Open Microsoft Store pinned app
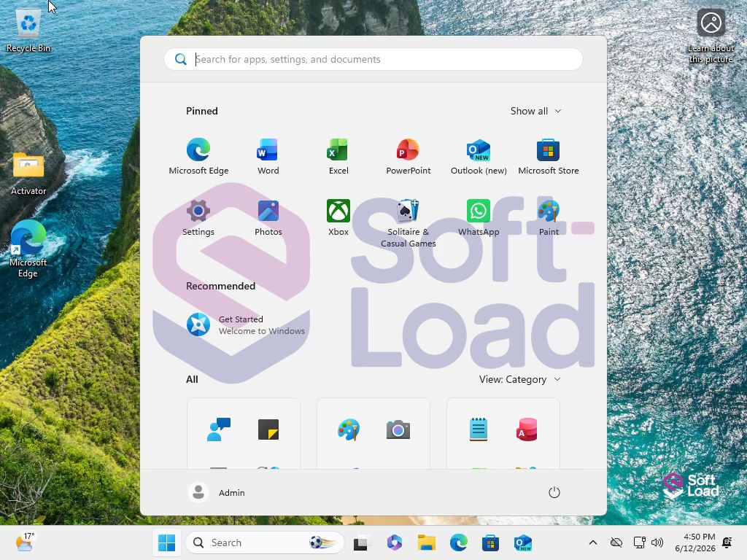Image resolution: width=747 pixels, height=560 pixels. (549, 156)
